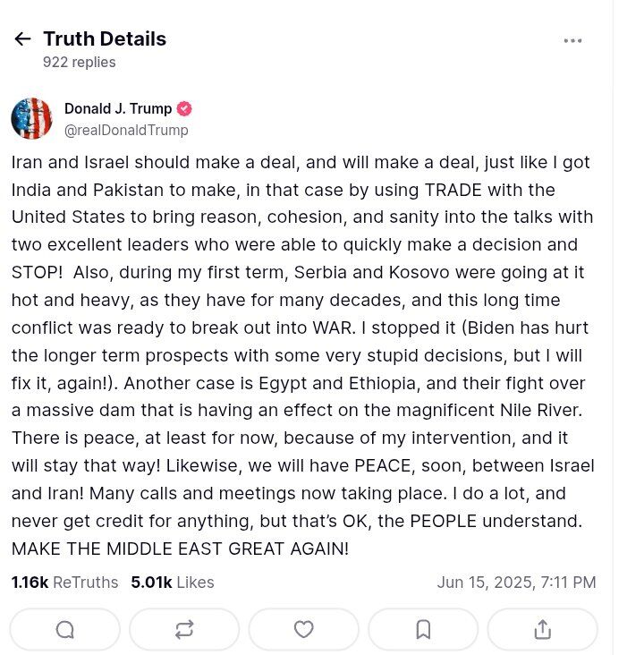Open Donald J. Trump's profile avatar
Viewport: 644px width, 655px height.
coord(31,118)
